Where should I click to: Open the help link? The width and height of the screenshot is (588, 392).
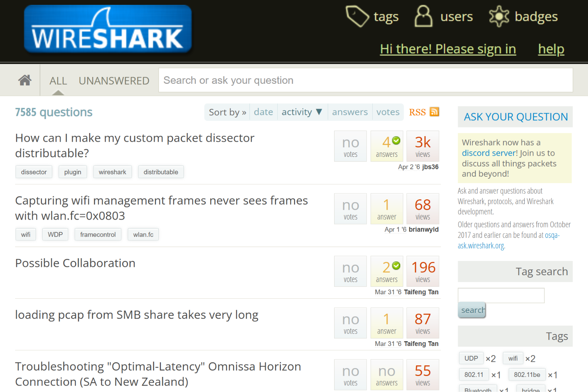pos(551,49)
